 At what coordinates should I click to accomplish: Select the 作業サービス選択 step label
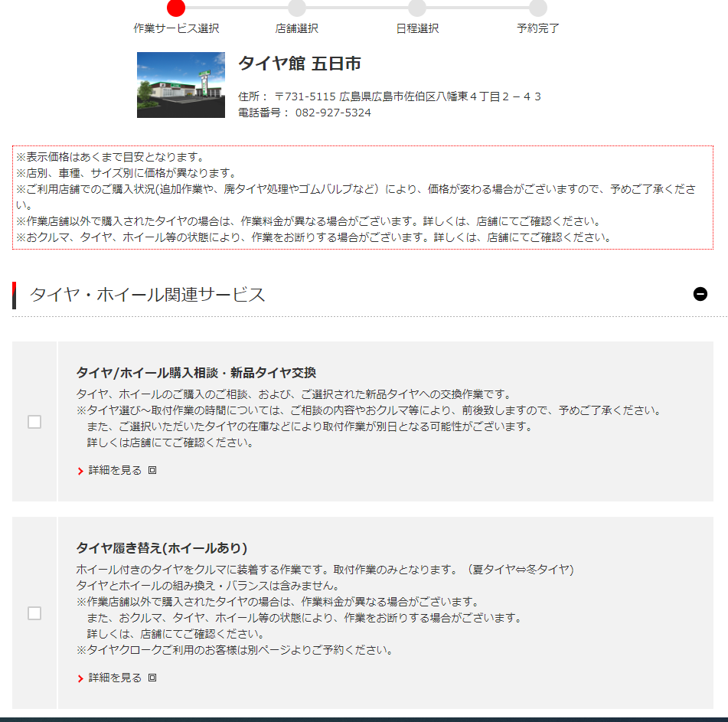click(x=176, y=28)
